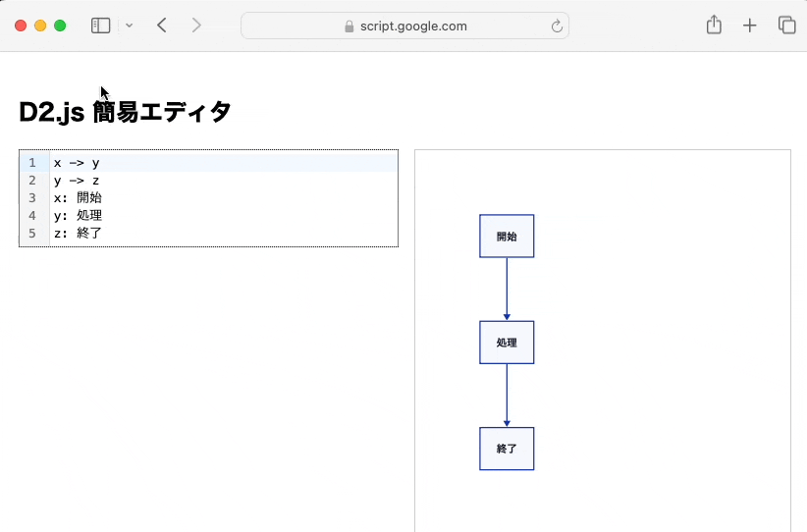Image resolution: width=807 pixels, height=532 pixels.
Task: Click the arrow from 開始 to 処理
Action: point(507,290)
